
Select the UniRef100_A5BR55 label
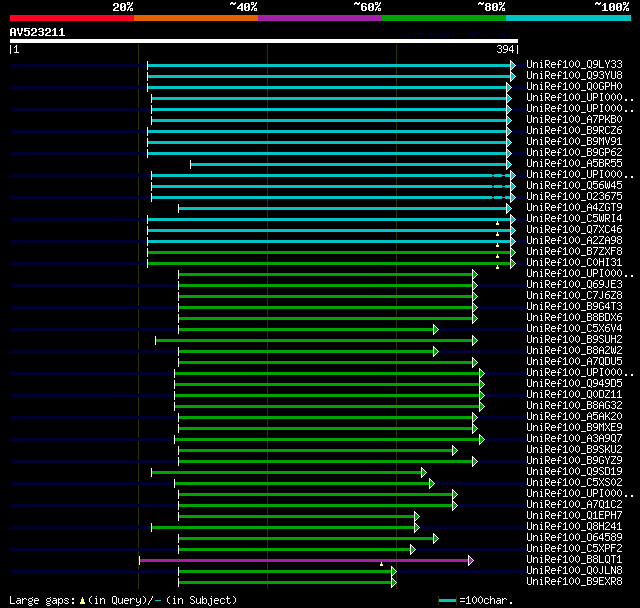pyautogui.click(x=574, y=164)
